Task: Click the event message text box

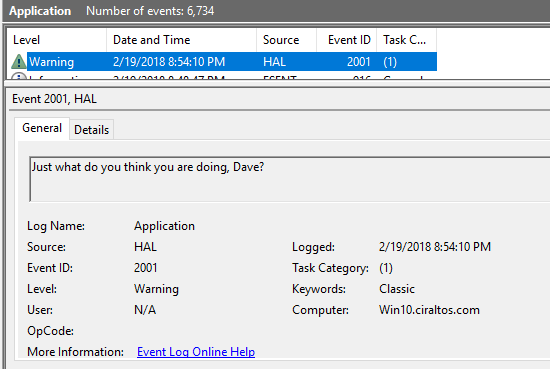Action: click(290, 179)
